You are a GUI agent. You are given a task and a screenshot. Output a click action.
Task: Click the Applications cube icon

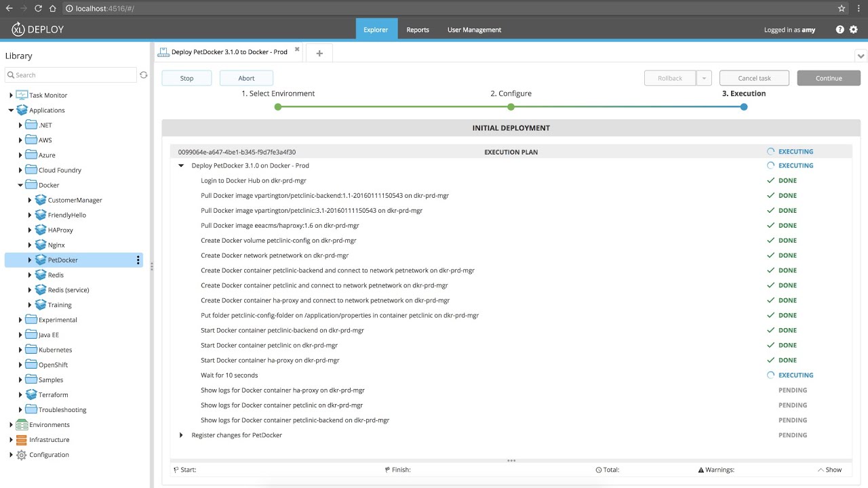pos(22,110)
